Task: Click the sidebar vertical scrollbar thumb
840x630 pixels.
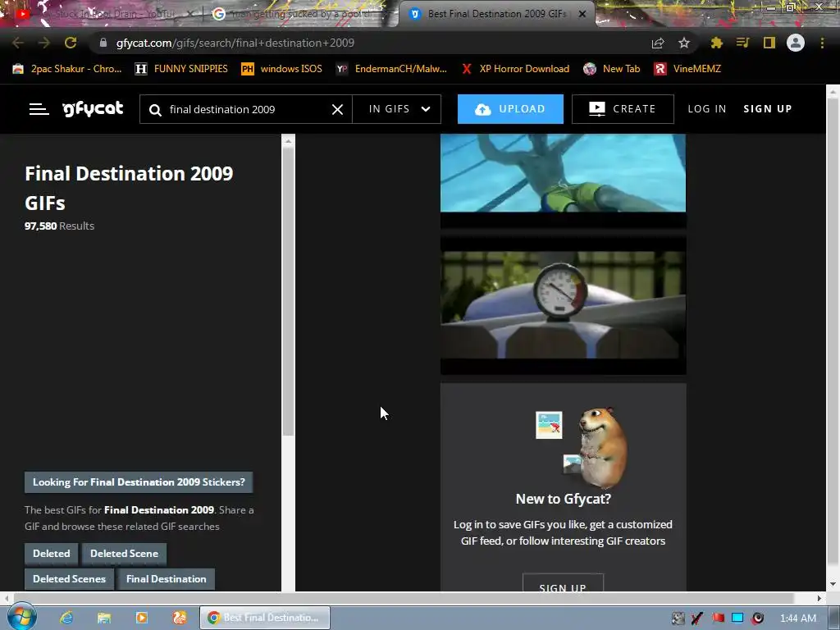Action: (x=288, y=292)
